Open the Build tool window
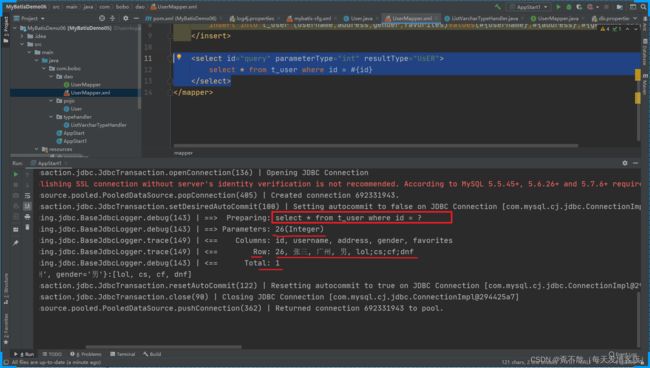Screen dimensions: 650x368 click(x=152, y=354)
